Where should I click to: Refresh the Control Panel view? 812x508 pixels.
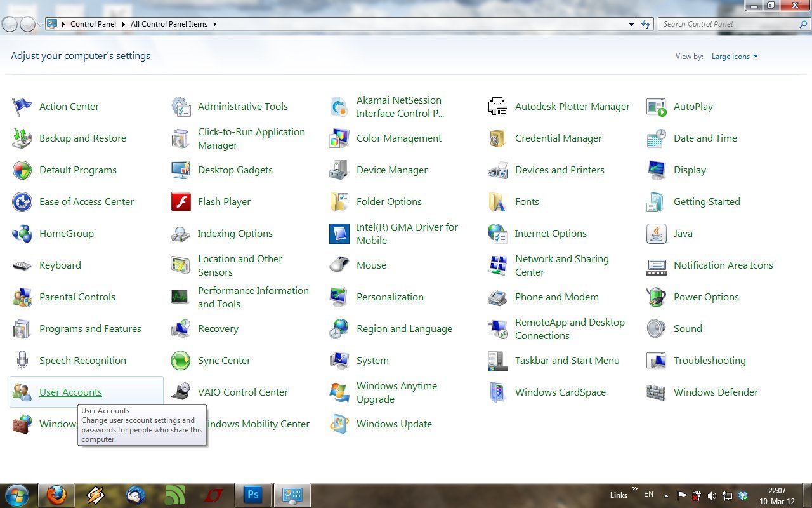pyautogui.click(x=646, y=24)
